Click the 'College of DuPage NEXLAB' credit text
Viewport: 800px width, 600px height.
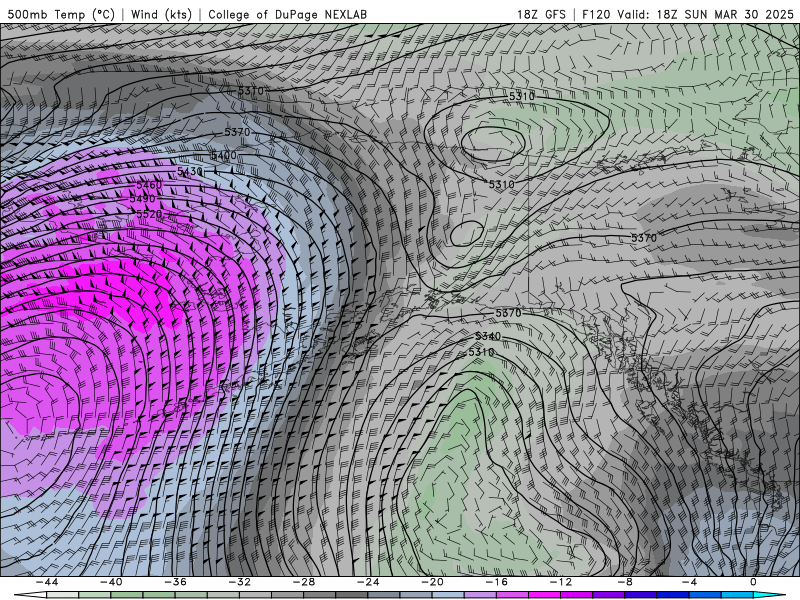[x=287, y=14]
